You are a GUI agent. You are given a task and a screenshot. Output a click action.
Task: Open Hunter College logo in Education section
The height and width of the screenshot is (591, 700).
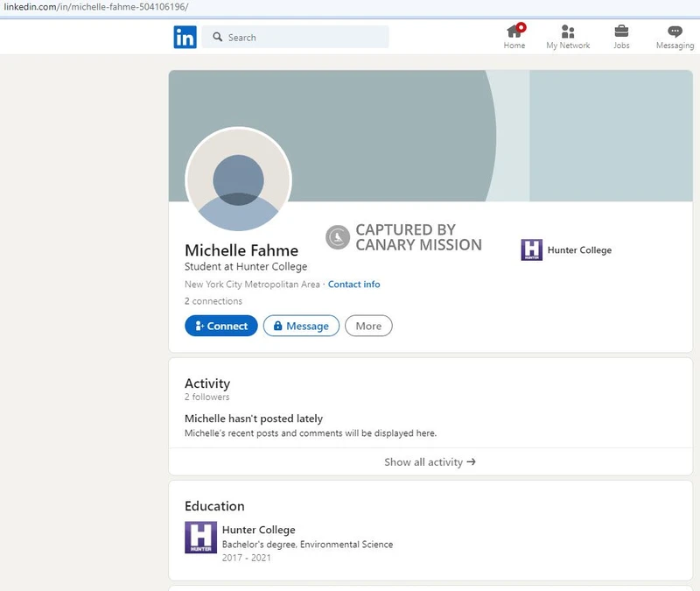pos(201,538)
